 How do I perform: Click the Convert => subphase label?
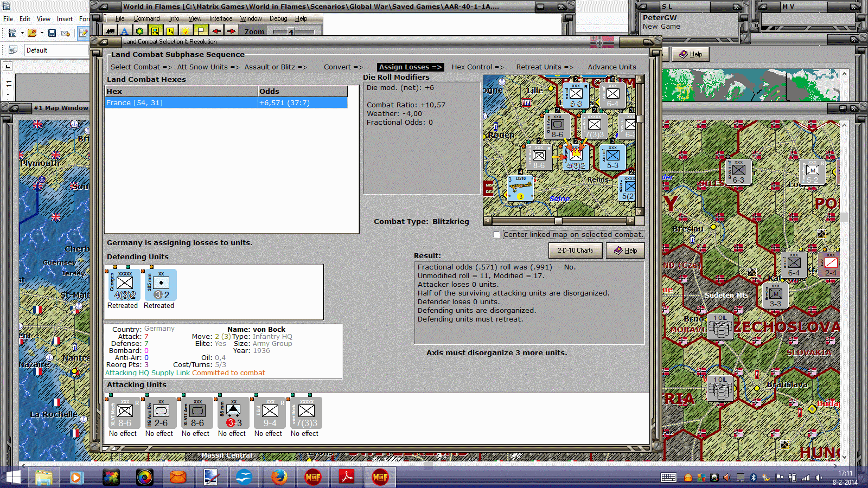coord(343,67)
